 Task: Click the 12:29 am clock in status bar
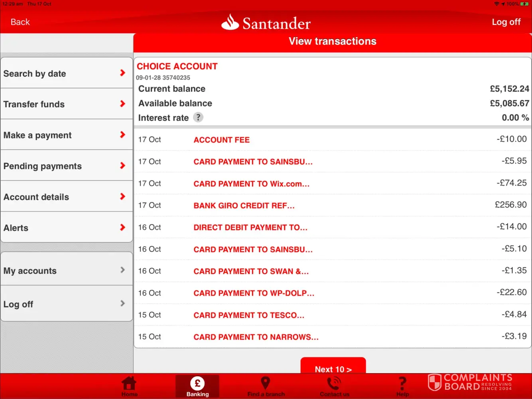click(x=12, y=4)
